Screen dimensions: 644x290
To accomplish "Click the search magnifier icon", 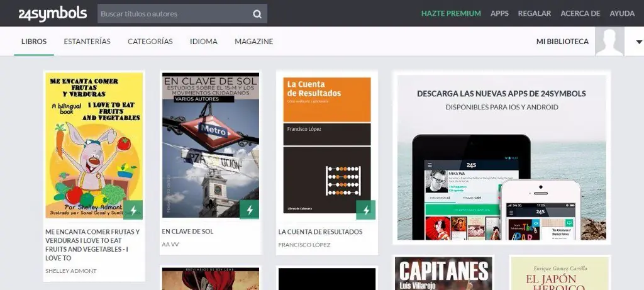I will point(257,14).
